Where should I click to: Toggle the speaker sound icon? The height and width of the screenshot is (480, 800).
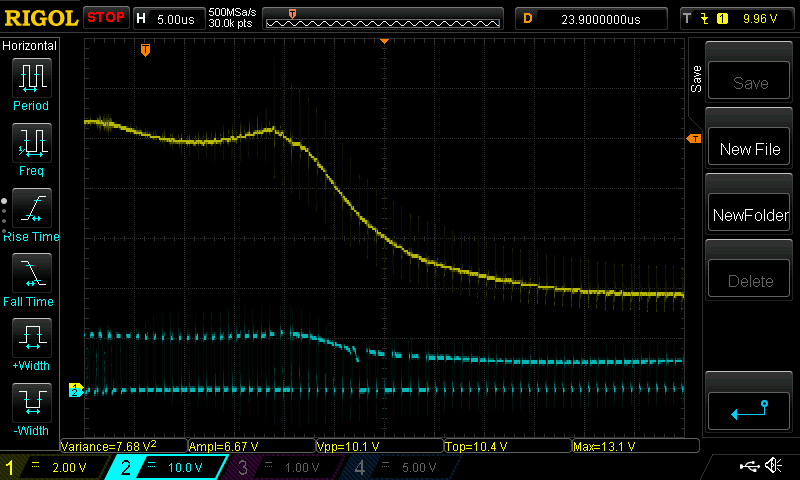click(x=773, y=466)
